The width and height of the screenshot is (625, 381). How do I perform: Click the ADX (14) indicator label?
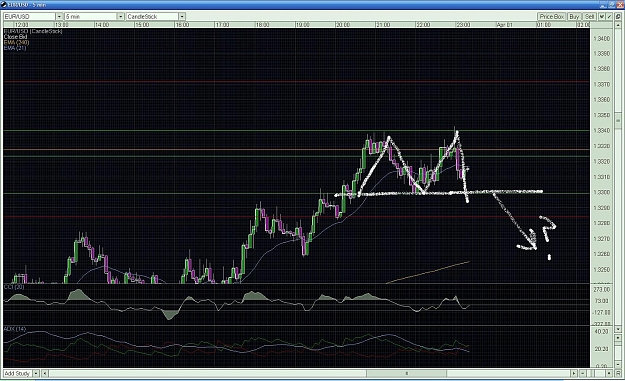[15, 329]
